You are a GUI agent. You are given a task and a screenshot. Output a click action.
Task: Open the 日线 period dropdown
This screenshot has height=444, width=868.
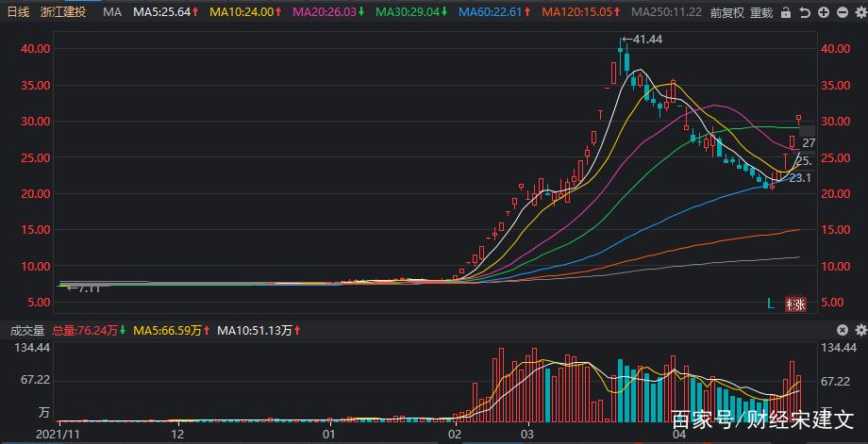[x=19, y=12]
